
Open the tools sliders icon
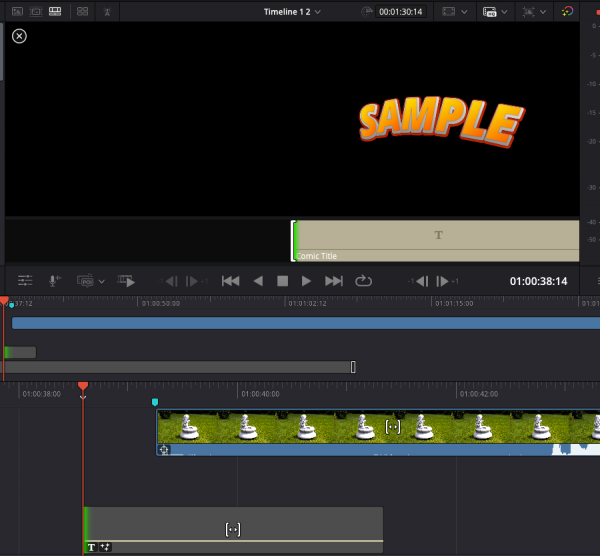[25, 281]
